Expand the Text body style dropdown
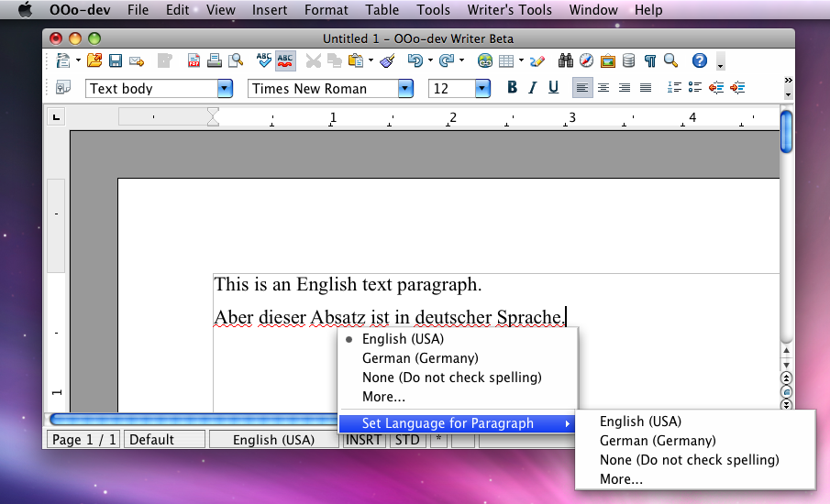830x504 pixels. pyautogui.click(x=225, y=89)
